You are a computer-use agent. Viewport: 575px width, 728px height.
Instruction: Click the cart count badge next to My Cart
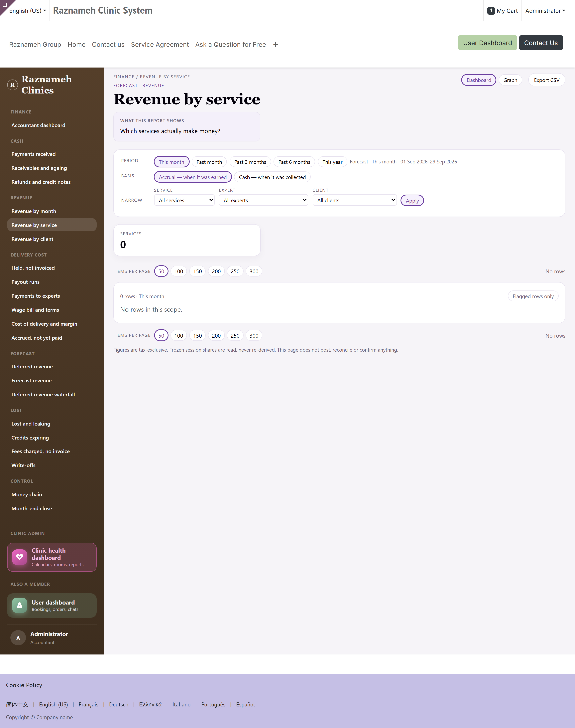coord(491,10)
